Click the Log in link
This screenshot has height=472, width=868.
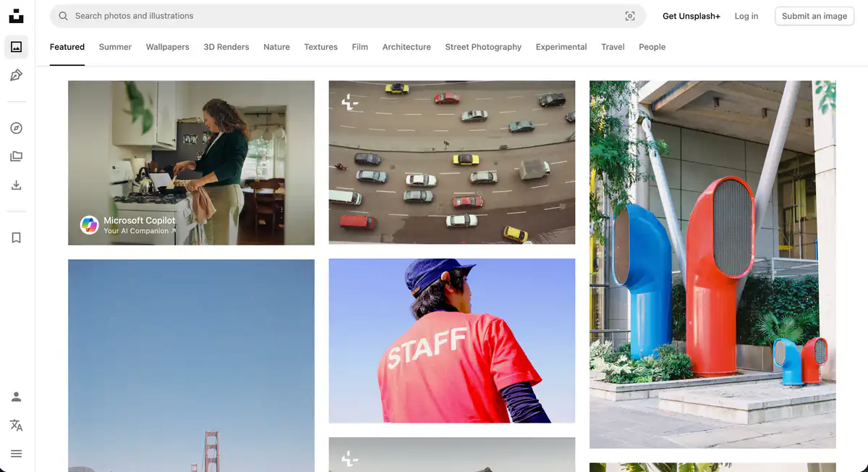click(x=746, y=16)
